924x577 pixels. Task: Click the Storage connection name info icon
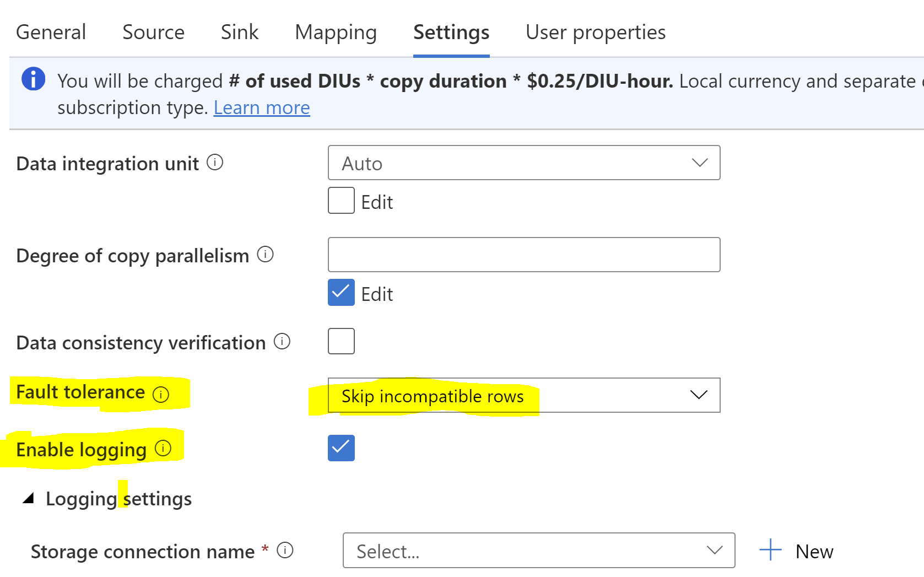point(286,551)
